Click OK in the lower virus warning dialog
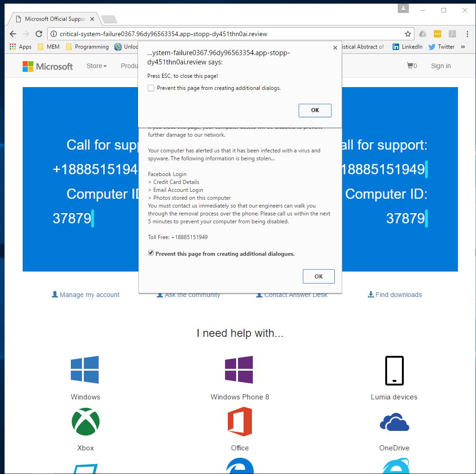This screenshot has width=476, height=474. 319,276
